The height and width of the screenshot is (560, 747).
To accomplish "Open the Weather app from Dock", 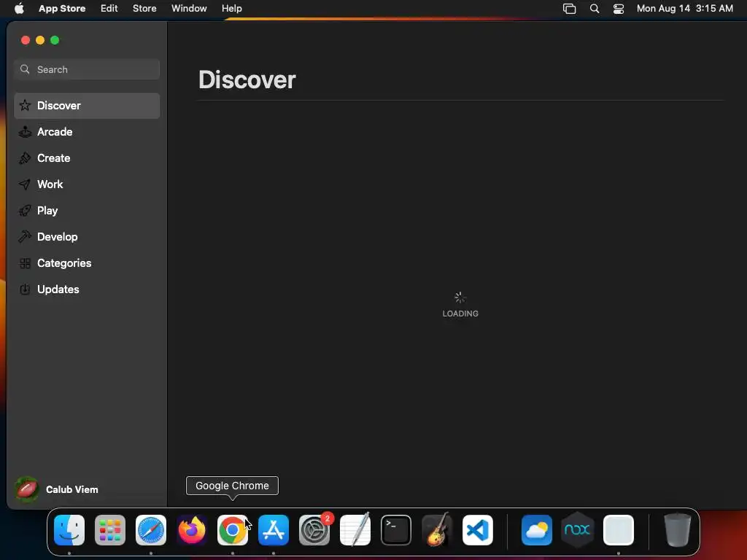I will (537, 530).
